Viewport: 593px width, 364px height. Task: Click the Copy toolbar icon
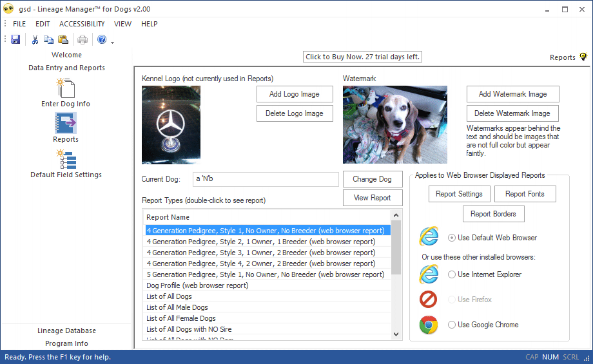point(48,39)
